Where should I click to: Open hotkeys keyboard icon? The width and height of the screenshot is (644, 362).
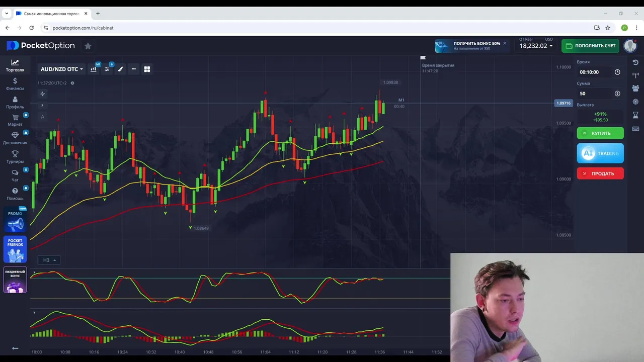coord(635,129)
